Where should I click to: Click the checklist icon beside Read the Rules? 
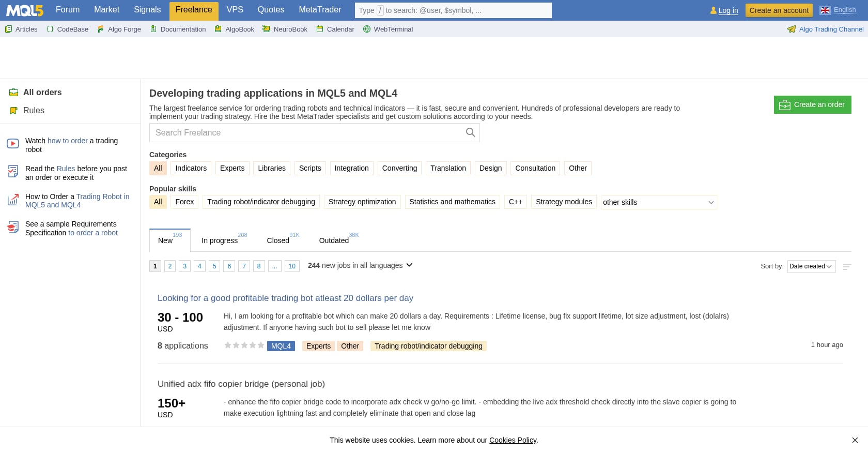pyautogui.click(x=13, y=171)
